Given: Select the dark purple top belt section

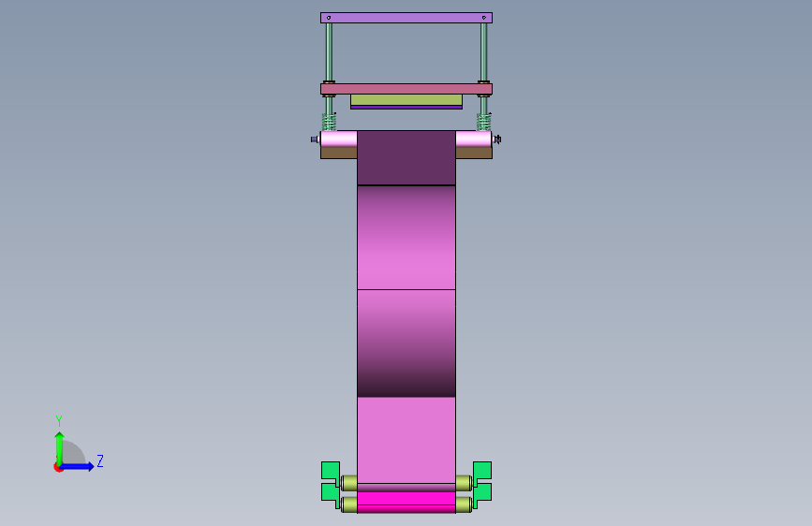Looking at the screenshot, I should pyautogui.click(x=406, y=158).
